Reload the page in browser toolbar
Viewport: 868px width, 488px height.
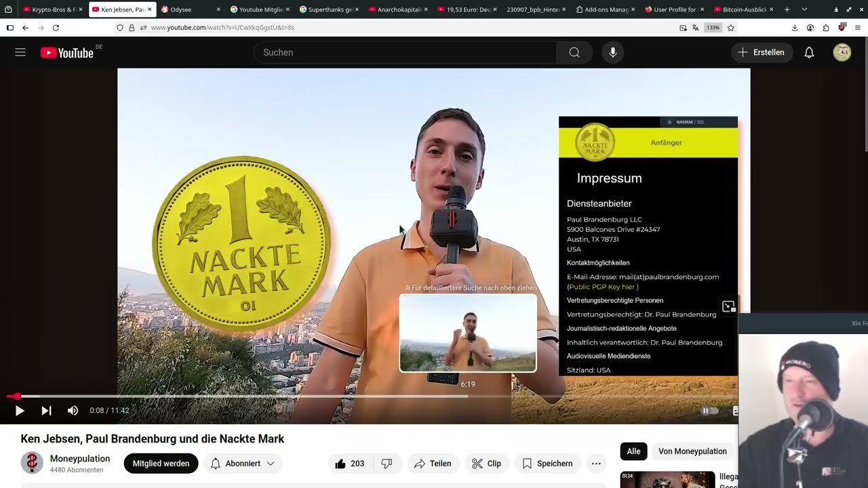pos(56,28)
